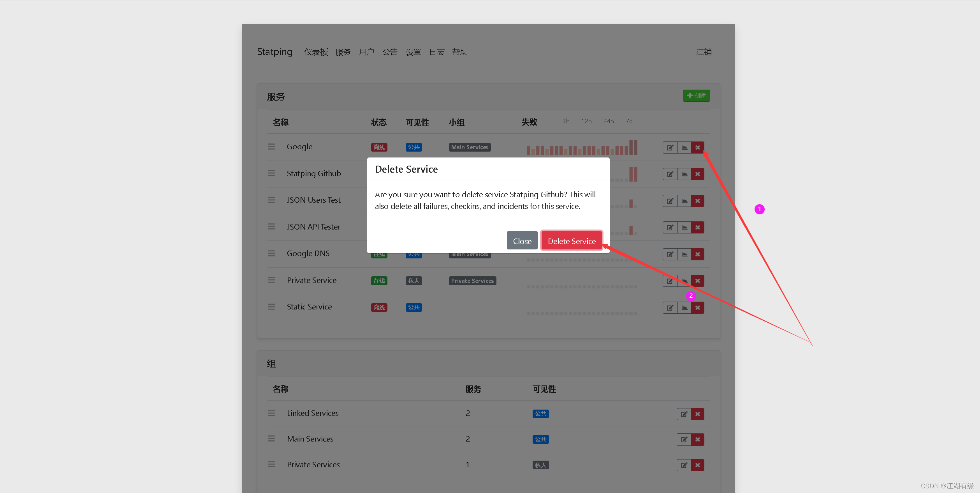The image size is (980, 493).
Task: Delete the JSON Users Test service
Action: (698, 201)
